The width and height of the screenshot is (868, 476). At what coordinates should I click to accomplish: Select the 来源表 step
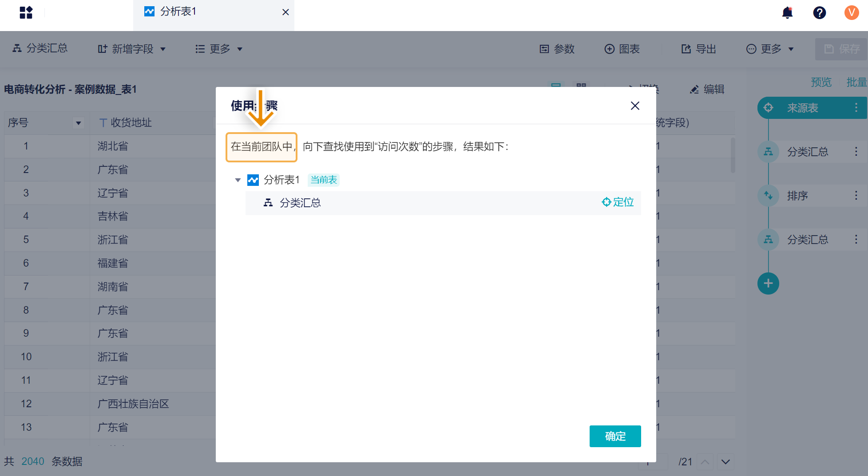click(x=812, y=108)
